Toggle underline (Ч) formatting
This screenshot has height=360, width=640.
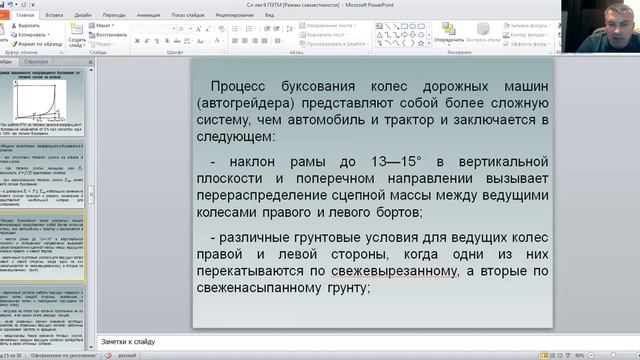(x=157, y=41)
